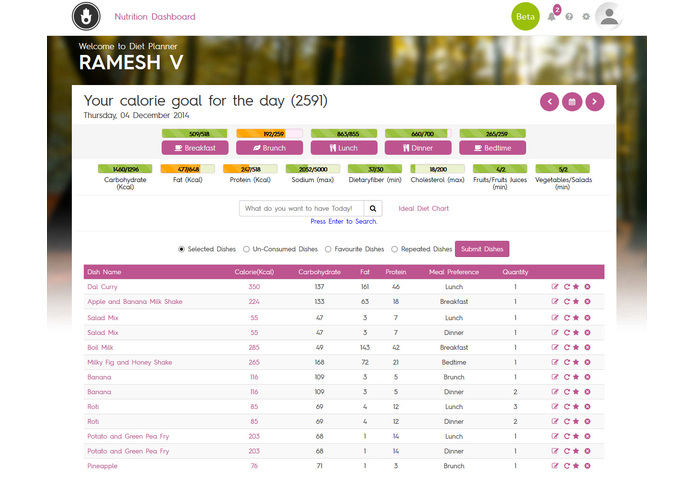The width and height of the screenshot is (695, 494).
Task: Edit the Potato and Green Pea Fry Dinner row
Action: point(554,451)
